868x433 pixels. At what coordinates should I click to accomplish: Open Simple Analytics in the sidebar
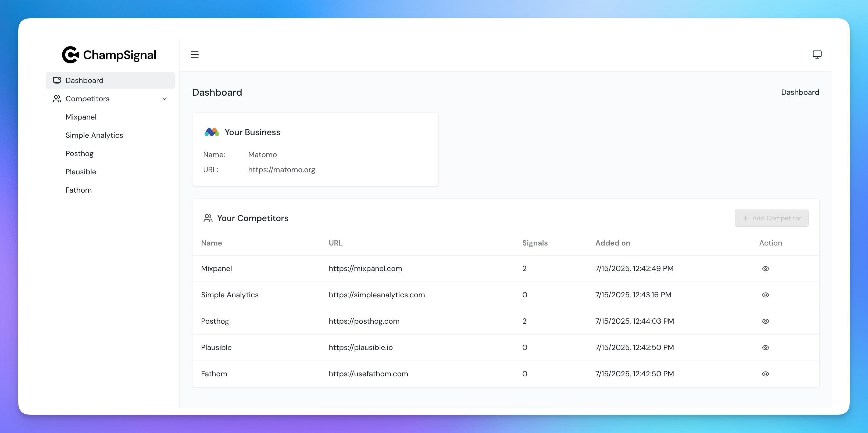[x=94, y=135]
